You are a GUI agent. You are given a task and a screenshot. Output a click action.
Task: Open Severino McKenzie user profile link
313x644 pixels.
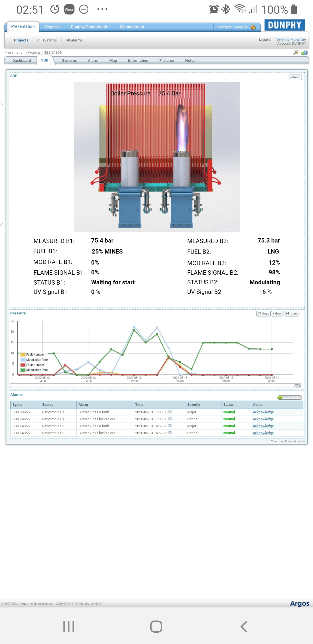coord(291,39)
